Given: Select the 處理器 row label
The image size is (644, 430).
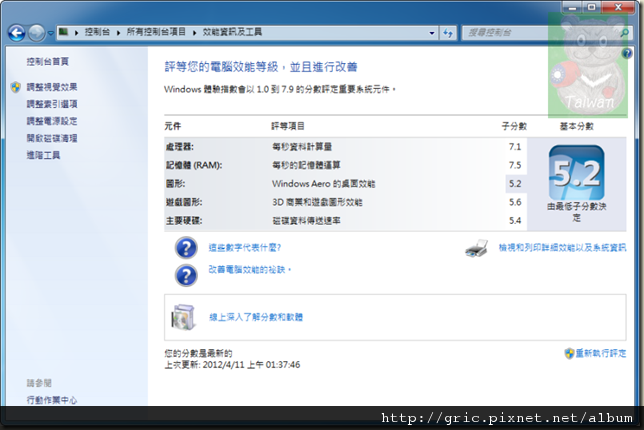Looking at the screenshot, I should [179, 147].
